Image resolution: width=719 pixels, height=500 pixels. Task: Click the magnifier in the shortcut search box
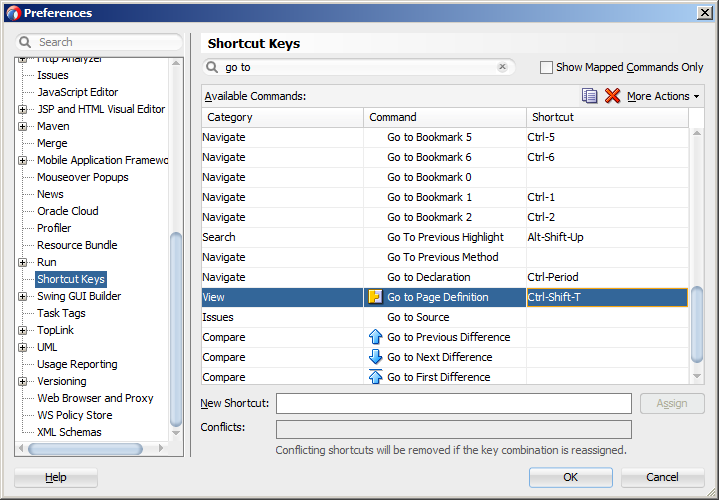click(212, 67)
